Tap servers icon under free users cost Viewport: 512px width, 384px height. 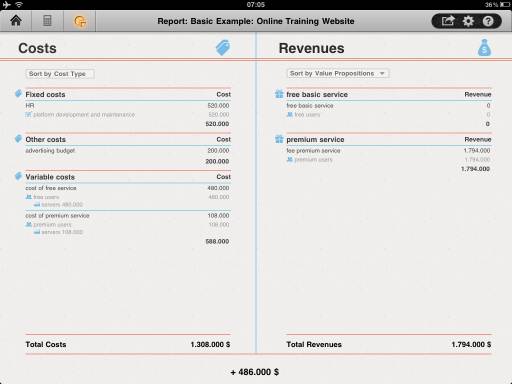coord(37,205)
